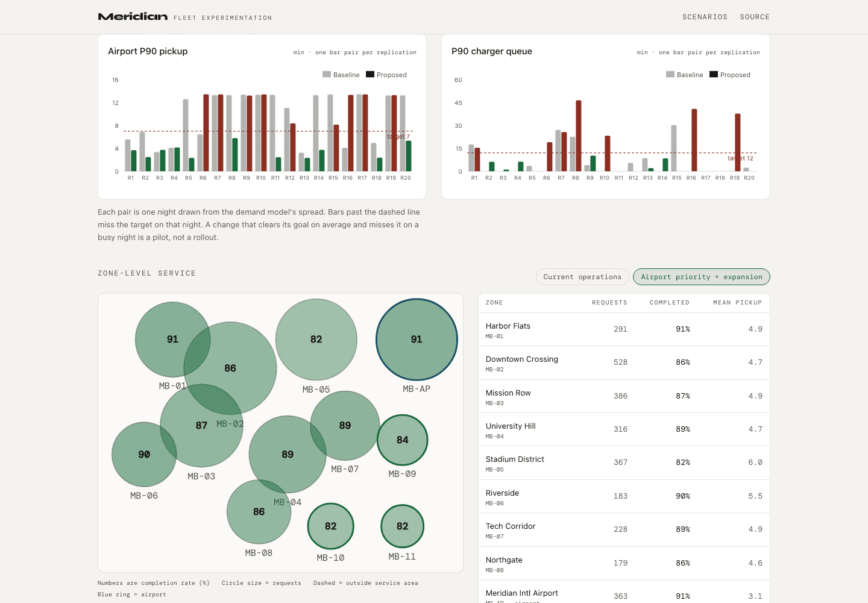Click the 'target 12' label in the charger queue chart
This screenshot has width=868, height=603.
[x=740, y=159]
